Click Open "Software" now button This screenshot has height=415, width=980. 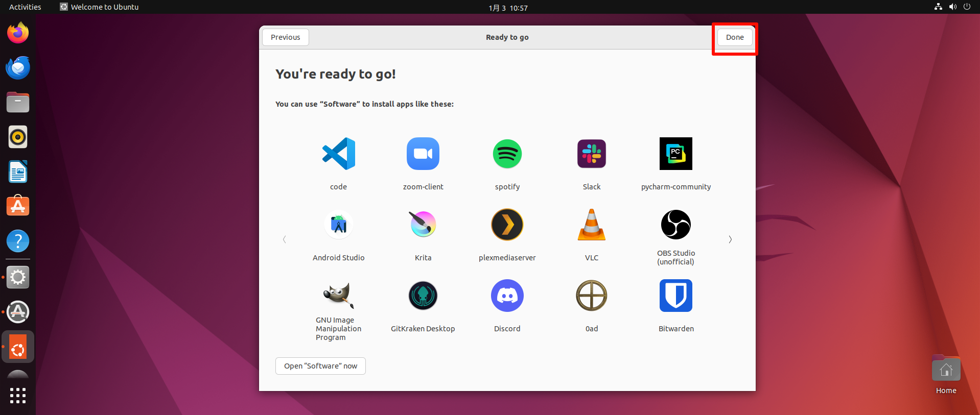[x=320, y=366]
